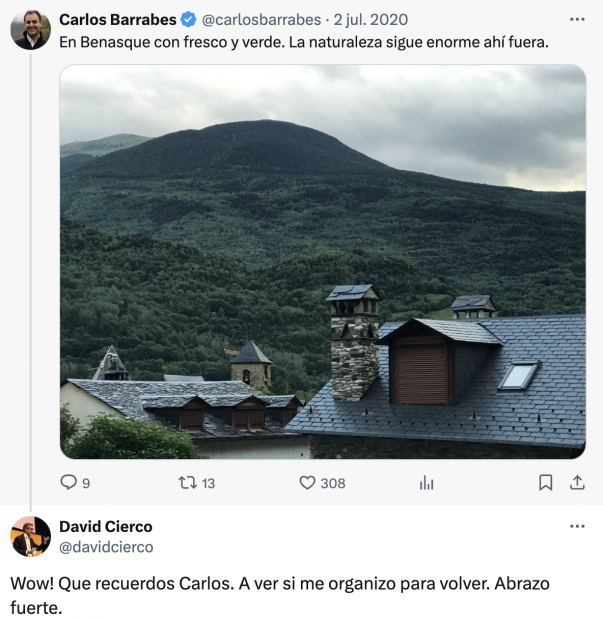
Task: Click the 308 likes count
Action: [333, 483]
